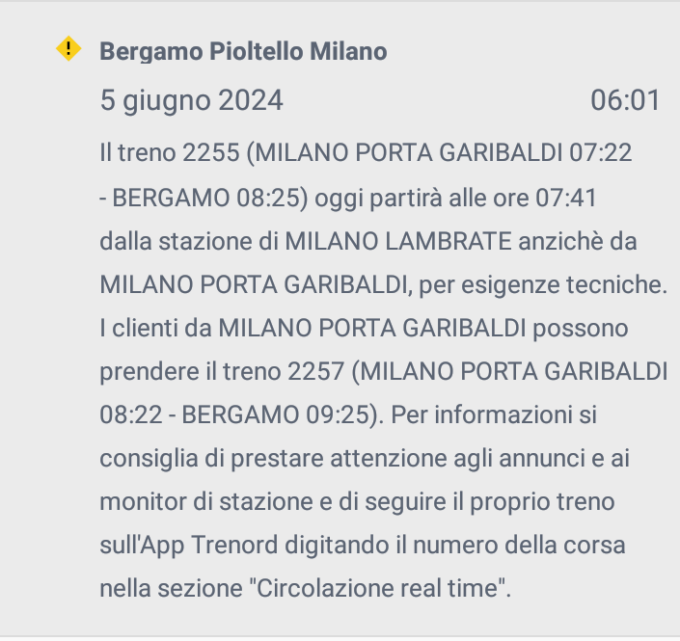Click the 08:22 departure time
This screenshot has height=641, width=680.
coord(131,415)
